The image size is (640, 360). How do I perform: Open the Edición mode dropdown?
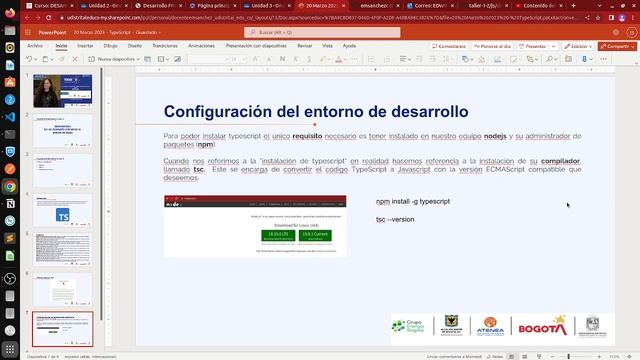coord(578,46)
